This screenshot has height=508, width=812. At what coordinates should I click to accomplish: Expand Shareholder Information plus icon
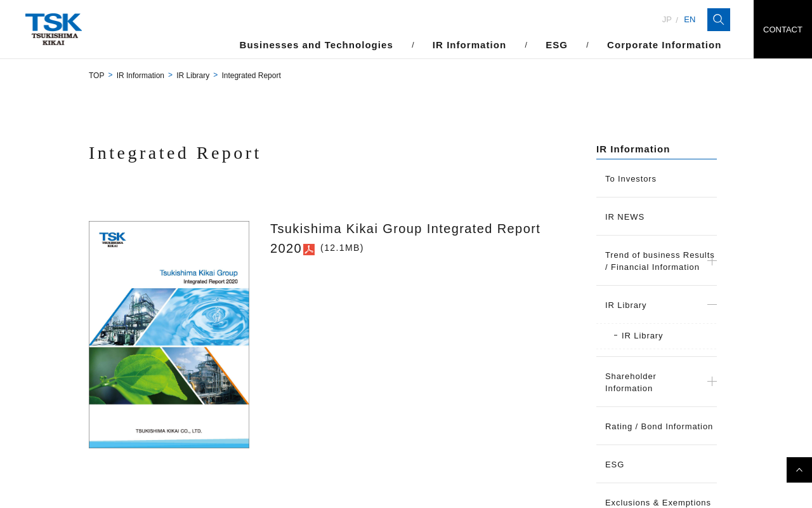pos(712,382)
